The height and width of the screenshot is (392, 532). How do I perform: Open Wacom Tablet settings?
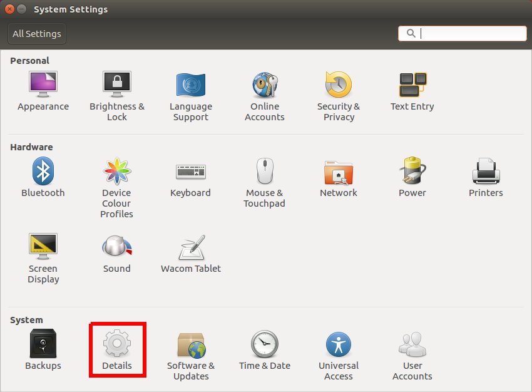pos(191,254)
